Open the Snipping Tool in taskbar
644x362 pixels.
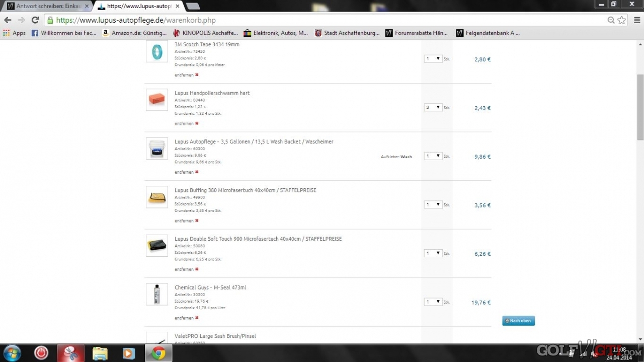[x=70, y=353]
